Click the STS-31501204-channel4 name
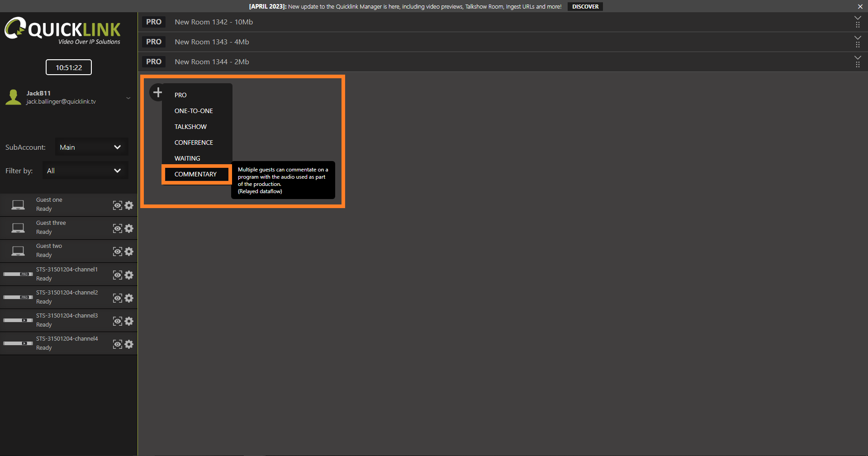868x456 pixels. 67,338
